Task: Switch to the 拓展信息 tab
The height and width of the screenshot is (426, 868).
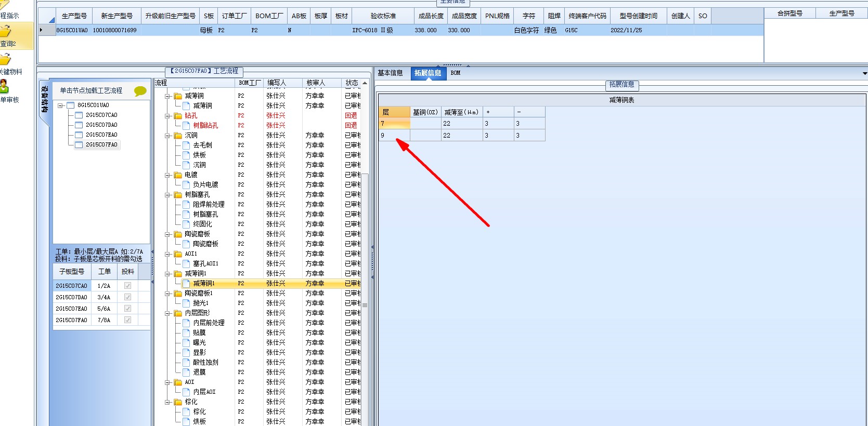Action: point(427,73)
